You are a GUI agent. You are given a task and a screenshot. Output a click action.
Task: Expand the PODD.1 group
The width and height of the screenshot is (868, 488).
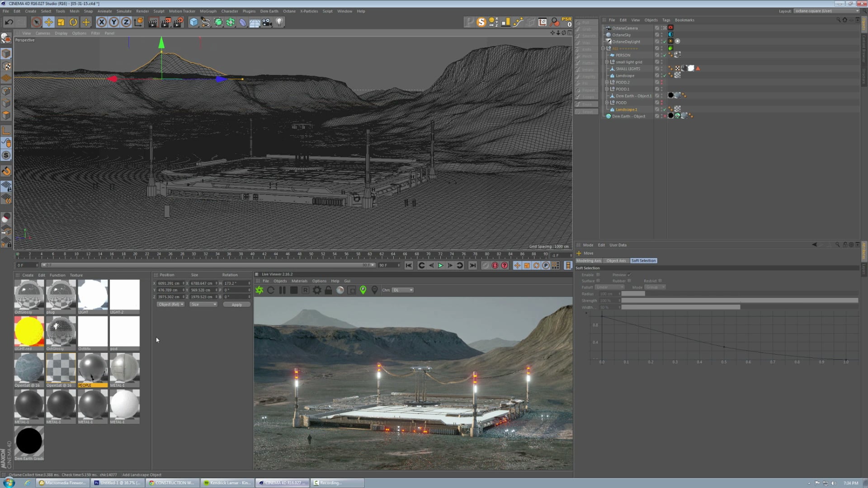click(x=607, y=89)
